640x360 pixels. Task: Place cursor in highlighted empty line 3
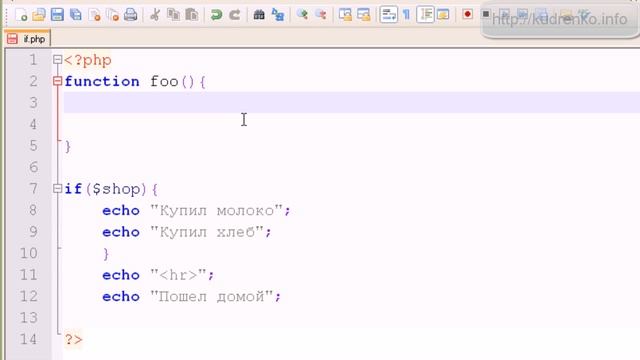(x=351, y=102)
